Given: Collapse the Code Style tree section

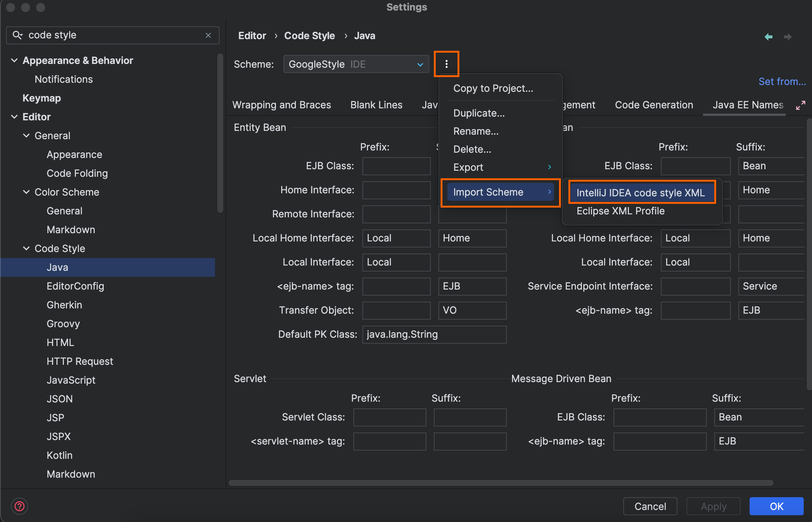Looking at the screenshot, I should [x=26, y=249].
